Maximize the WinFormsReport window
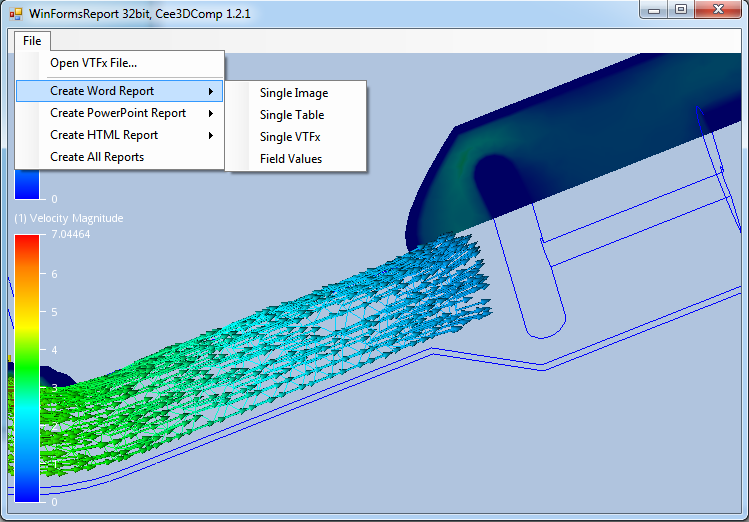 coord(681,10)
